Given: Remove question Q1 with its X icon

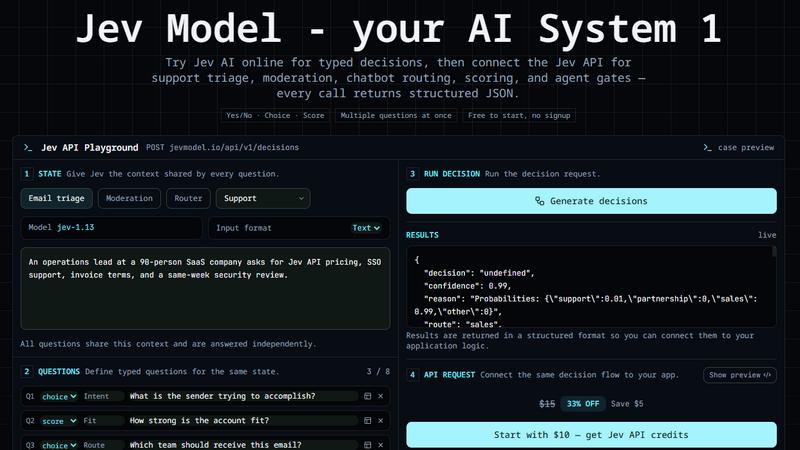Looking at the screenshot, I should 381,396.
